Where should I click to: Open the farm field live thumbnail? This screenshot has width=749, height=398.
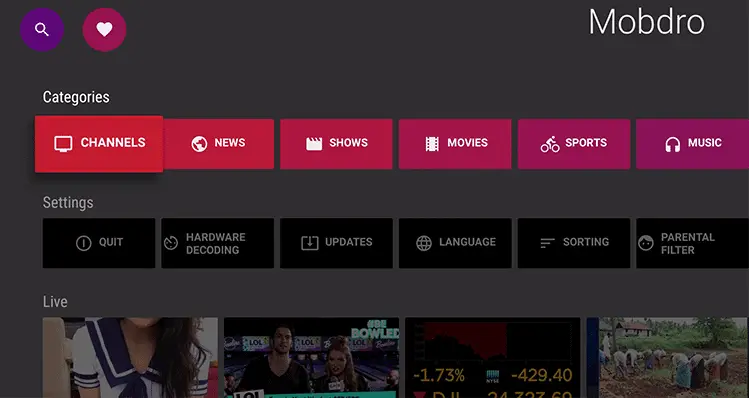[668, 358]
